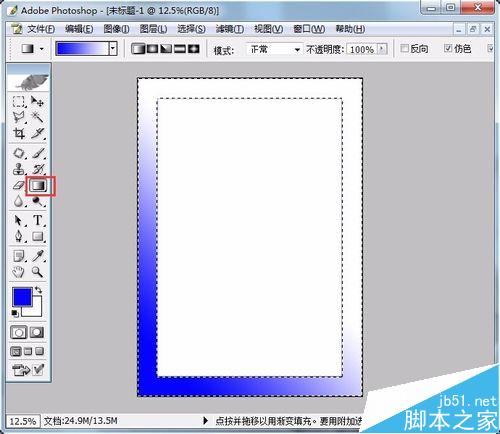Choose standard screen mode
Image resolution: width=500 pixels, height=434 pixels.
(x=16, y=351)
